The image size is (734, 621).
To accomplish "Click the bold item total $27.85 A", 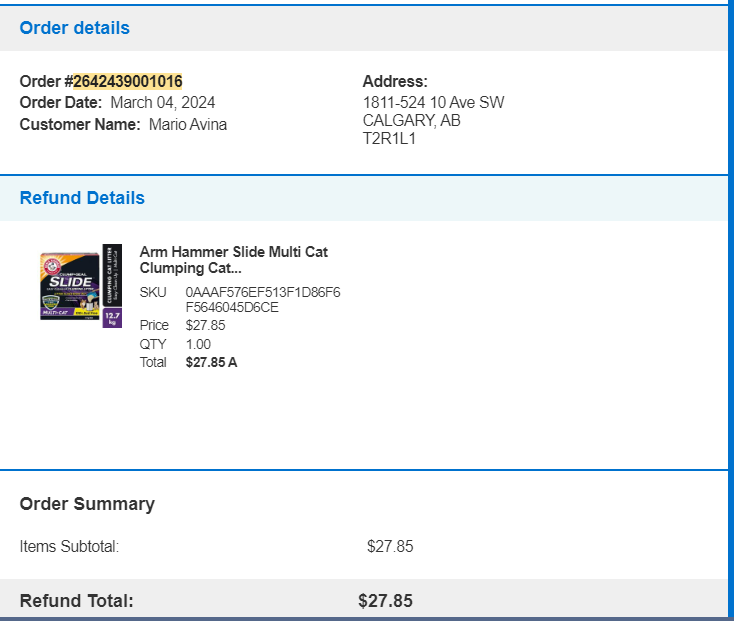I will pos(211,362).
